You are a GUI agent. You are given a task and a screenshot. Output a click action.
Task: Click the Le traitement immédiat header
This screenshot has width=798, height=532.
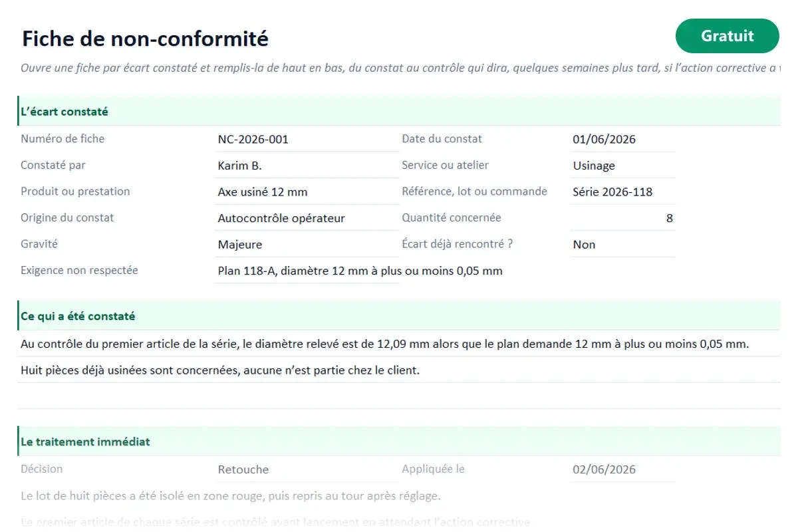click(x=399, y=442)
